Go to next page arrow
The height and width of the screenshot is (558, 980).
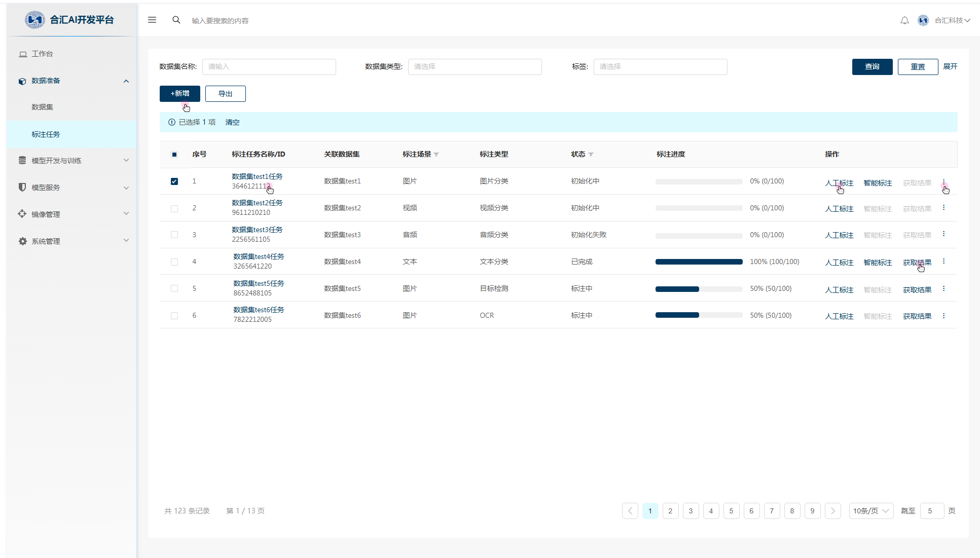point(832,511)
